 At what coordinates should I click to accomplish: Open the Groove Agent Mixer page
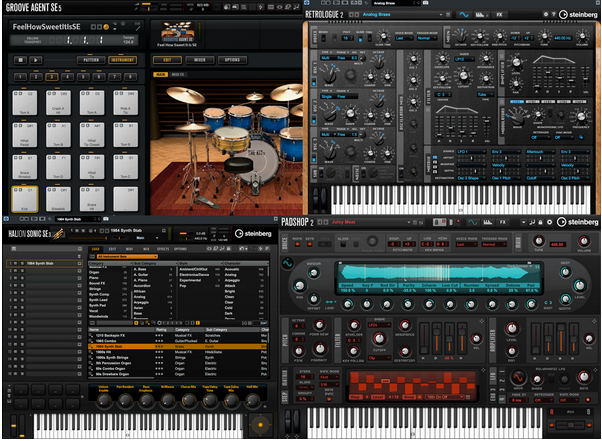pos(200,60)
